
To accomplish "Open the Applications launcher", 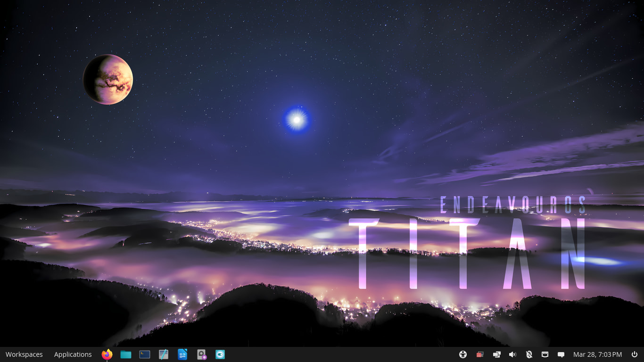I will pyautogui.click(x=73, y=354).
